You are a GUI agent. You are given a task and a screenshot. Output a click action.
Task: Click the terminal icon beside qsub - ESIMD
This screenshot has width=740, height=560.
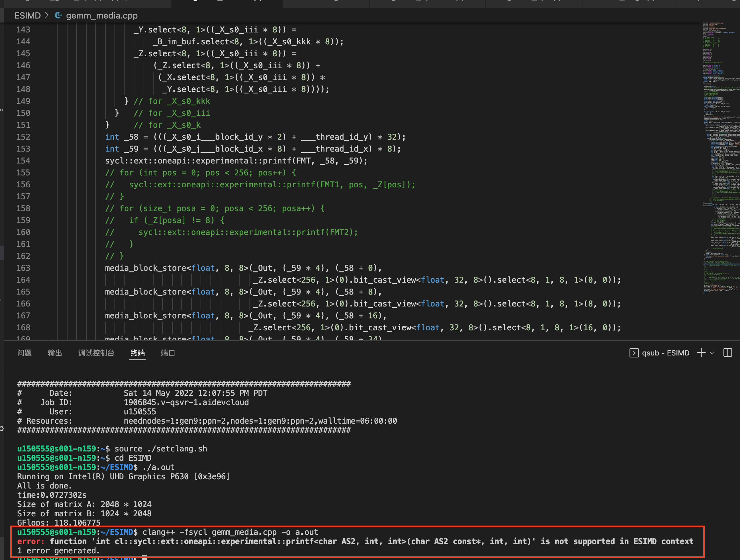coord(634,353)
